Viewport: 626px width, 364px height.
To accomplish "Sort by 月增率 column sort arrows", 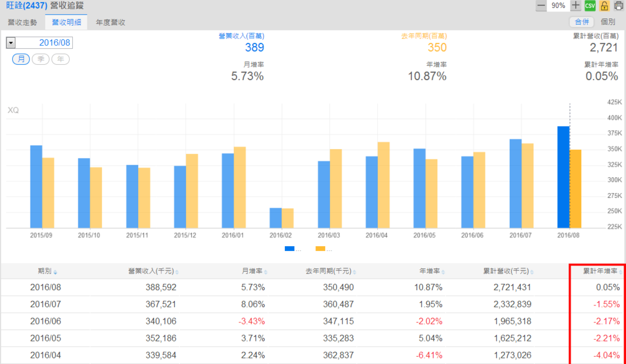I will (x=265, y=272).
